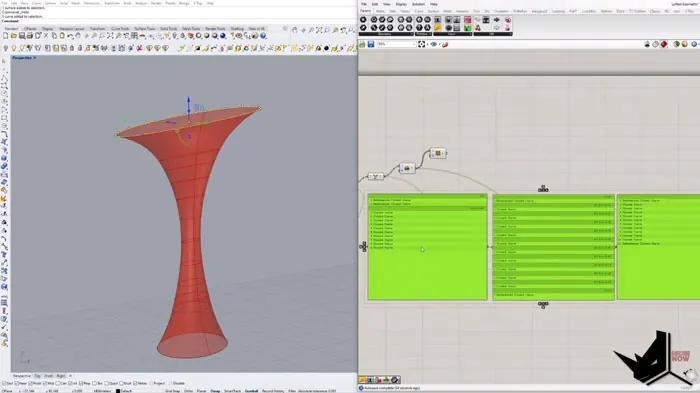This screenshot has height=393, width=700.
Task: Pick the yellow Panel icon in Input group
Action: tap(438, 28)
